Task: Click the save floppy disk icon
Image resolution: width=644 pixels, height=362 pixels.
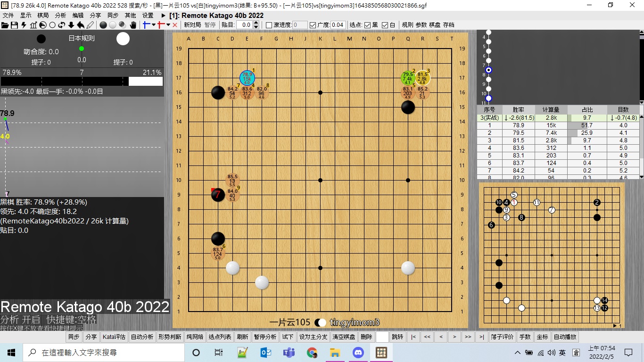Action: click(x=14, y=25)
